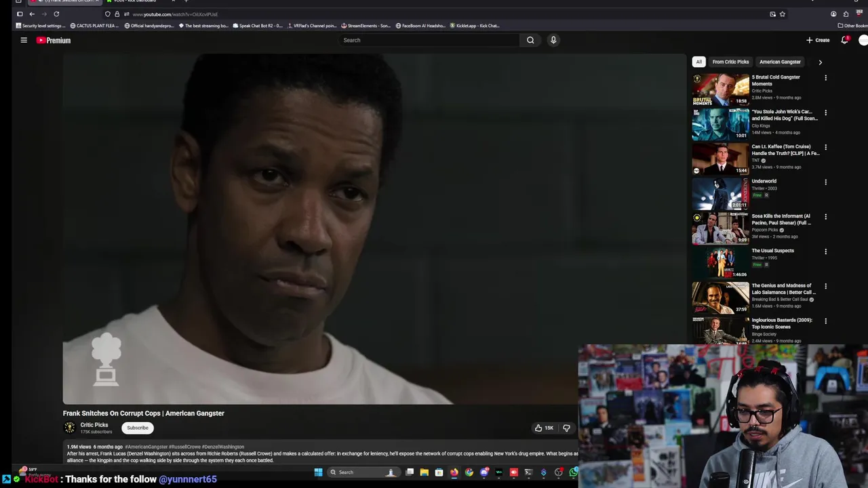Open The Usual Suspects title link

tap(772, 251)
